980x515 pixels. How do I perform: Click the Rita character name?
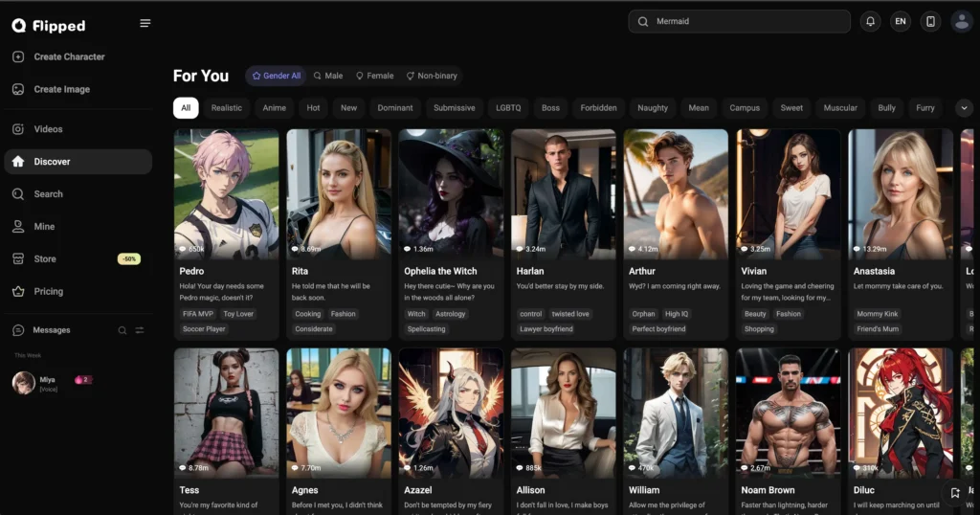(300, 271)
